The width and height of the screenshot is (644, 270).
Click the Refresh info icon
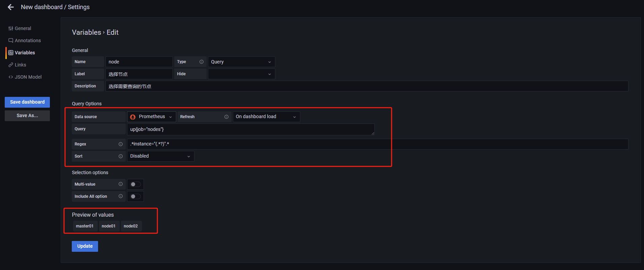[x=226, y=117]
